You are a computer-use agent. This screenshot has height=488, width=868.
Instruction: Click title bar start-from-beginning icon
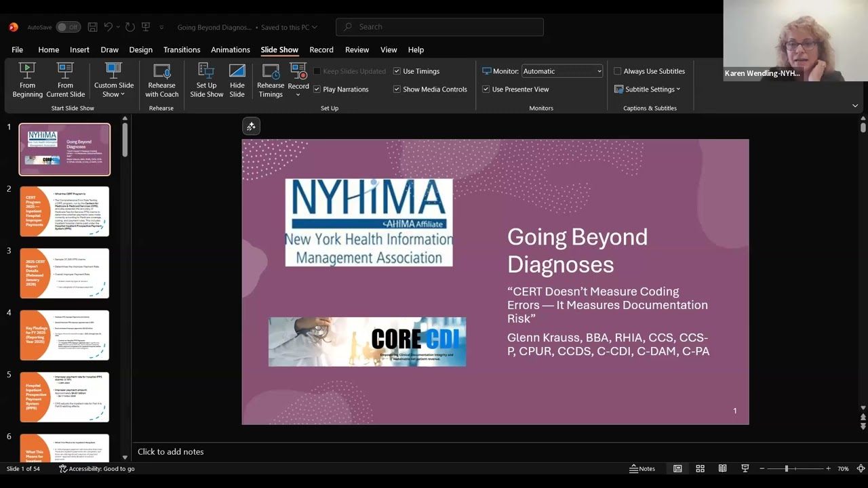[x=146, y=27]
